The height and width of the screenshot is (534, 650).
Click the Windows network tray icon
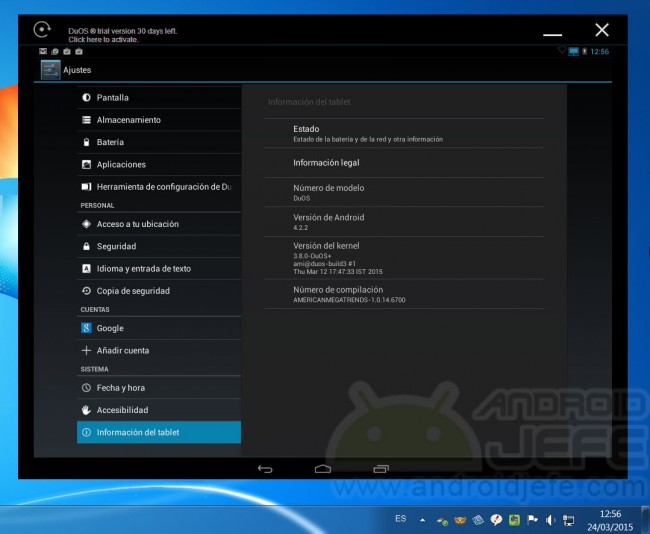pos(568,520)
